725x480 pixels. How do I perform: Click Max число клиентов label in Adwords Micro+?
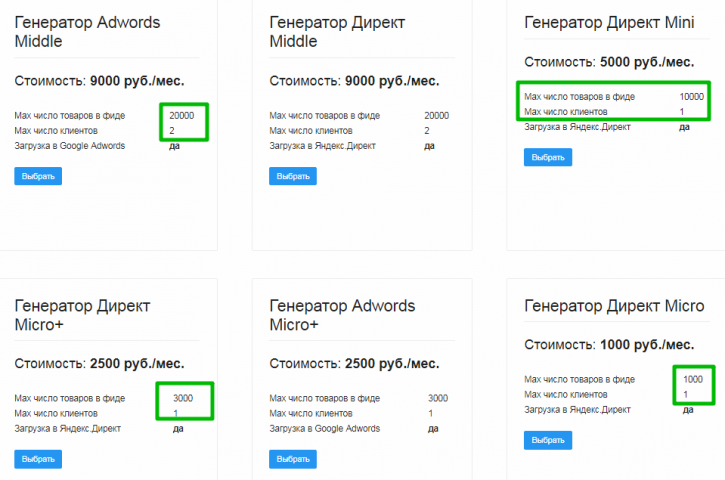(x=311, y=413)
